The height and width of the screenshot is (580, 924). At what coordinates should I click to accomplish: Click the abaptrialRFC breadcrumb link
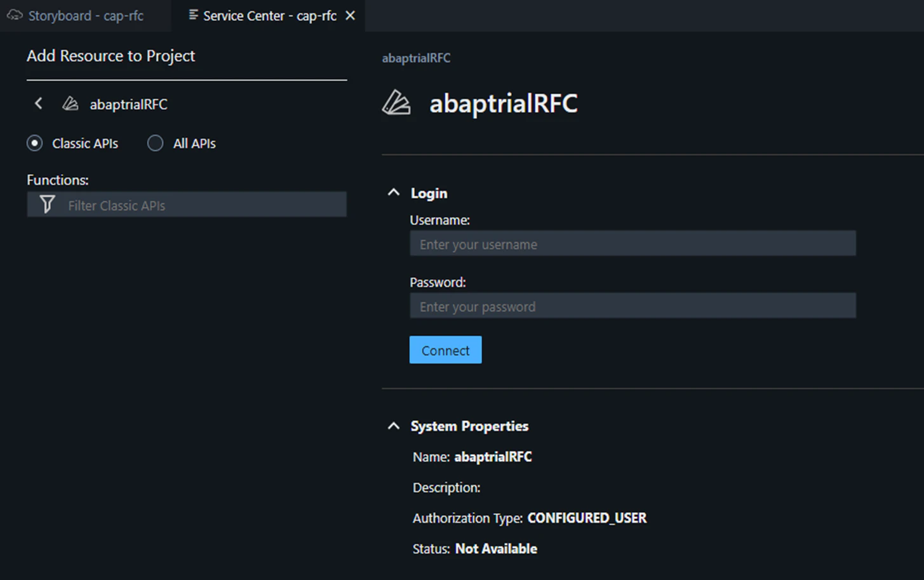point(416,58)
